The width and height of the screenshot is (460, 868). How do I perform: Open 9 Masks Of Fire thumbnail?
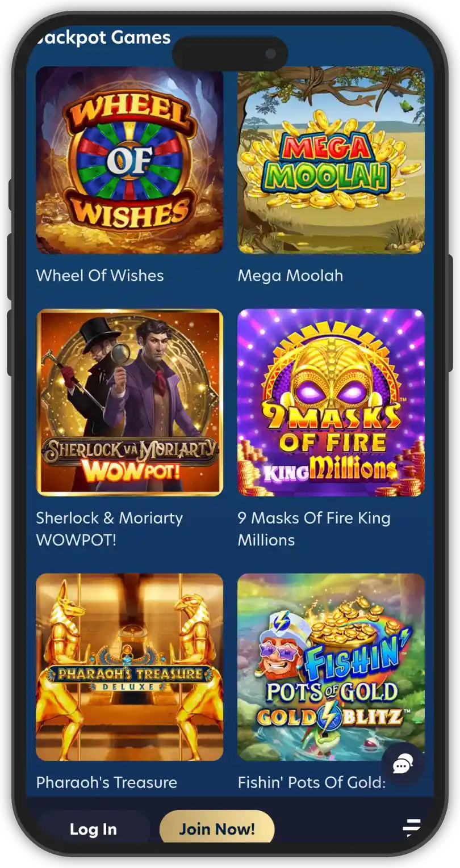(331, 402)
